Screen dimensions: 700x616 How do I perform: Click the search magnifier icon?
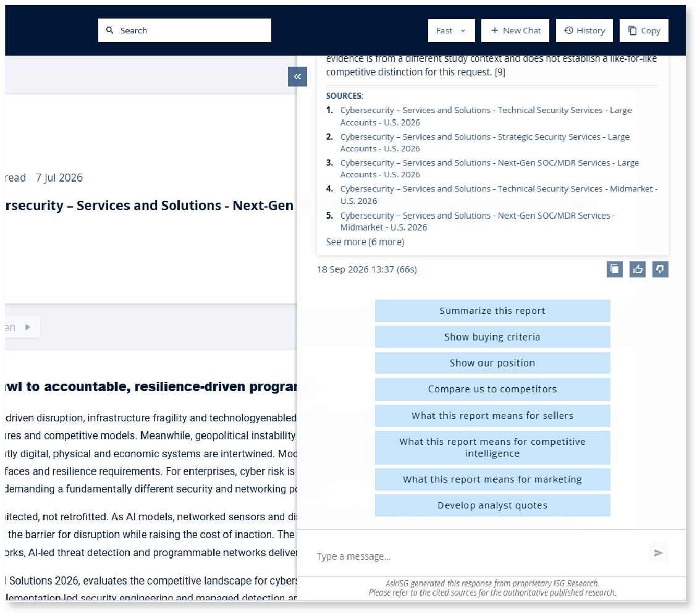[x=109, y=30]
